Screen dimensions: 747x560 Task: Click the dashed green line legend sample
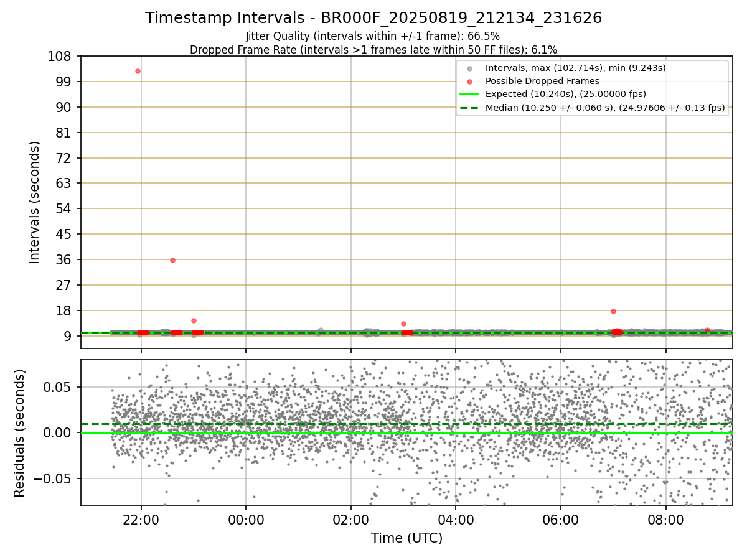click(x=470, y=108)
